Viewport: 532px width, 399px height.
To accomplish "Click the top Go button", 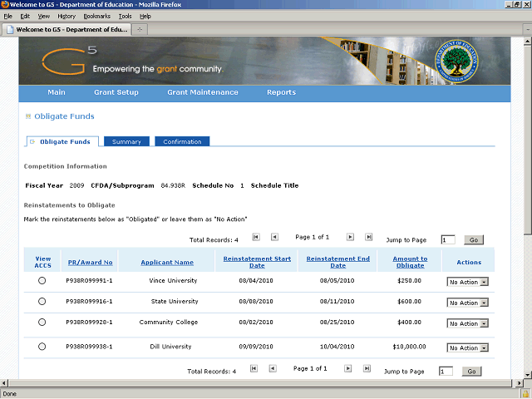I will coord(474,240).
